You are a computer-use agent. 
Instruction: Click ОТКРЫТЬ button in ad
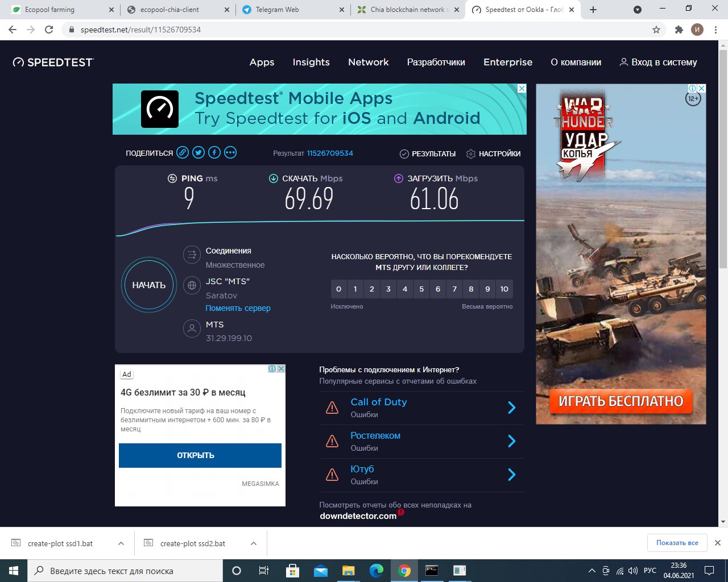(x=200, y=455)
